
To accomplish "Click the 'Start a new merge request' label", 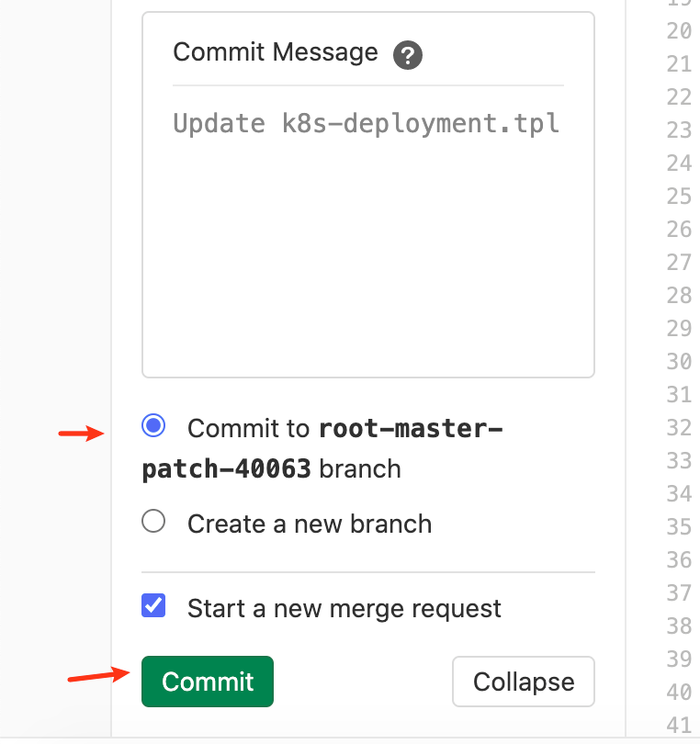I will pos(344,608).
